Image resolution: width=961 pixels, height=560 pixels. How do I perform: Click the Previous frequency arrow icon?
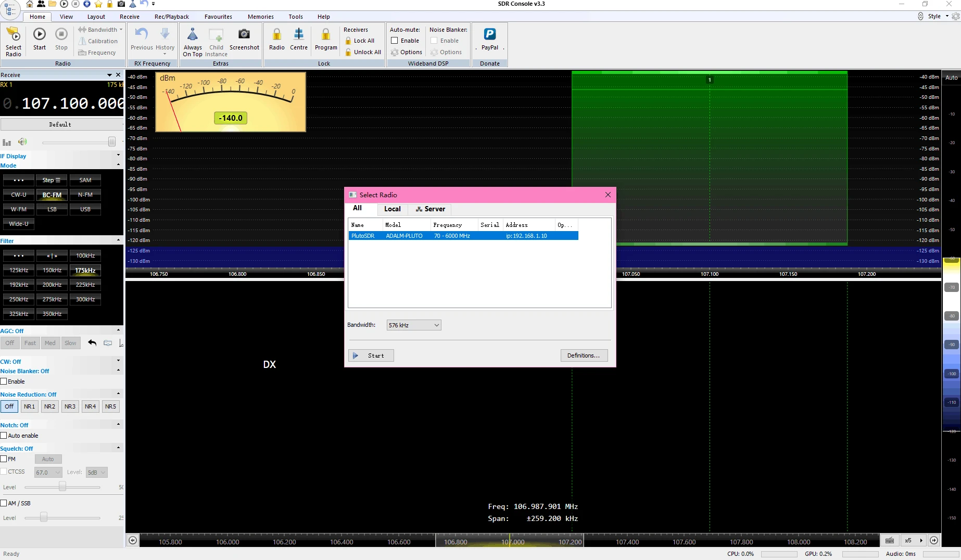coord(141,34)
